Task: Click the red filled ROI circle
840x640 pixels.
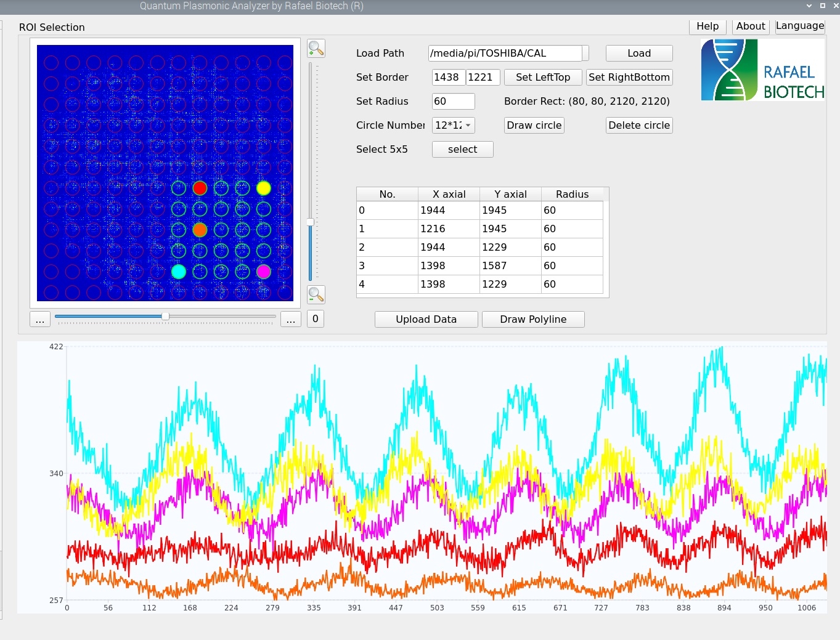Action: click(200, 188)
